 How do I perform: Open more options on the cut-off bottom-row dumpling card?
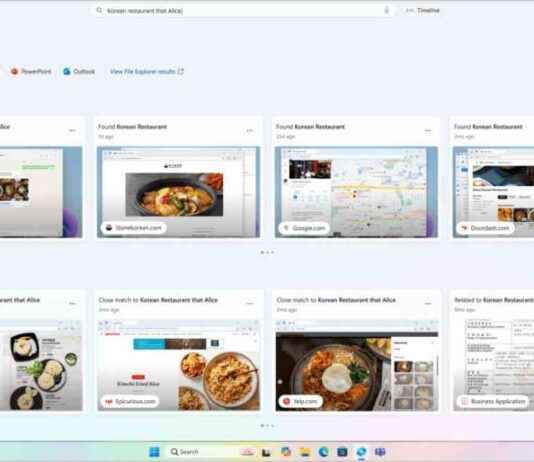pos(72,303)
